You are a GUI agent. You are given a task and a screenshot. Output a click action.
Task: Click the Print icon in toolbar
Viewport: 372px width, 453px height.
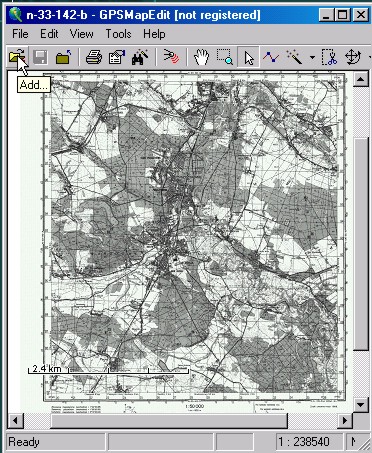coord(94,57)
